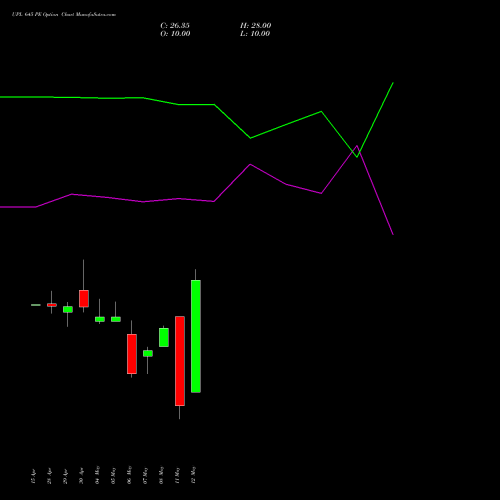Click the flat green dash candle at far left
This screenshot has height=500, width=500.
click(36, 305)
